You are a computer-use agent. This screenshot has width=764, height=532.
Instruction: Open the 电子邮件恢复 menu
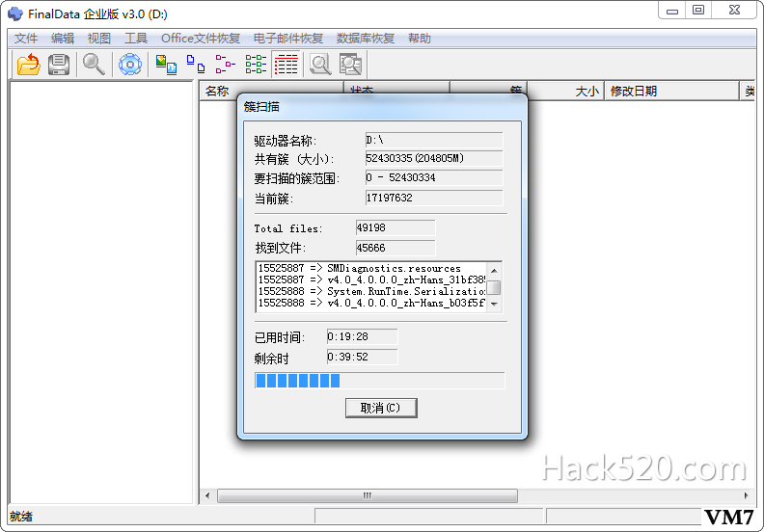[x=288, y=39]
